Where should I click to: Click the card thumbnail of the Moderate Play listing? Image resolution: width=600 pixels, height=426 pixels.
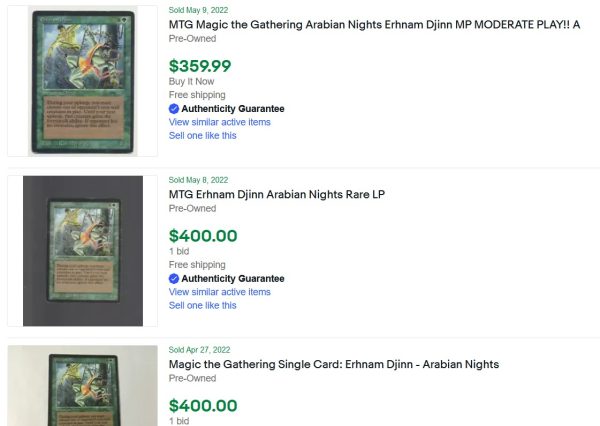(82, 81)
